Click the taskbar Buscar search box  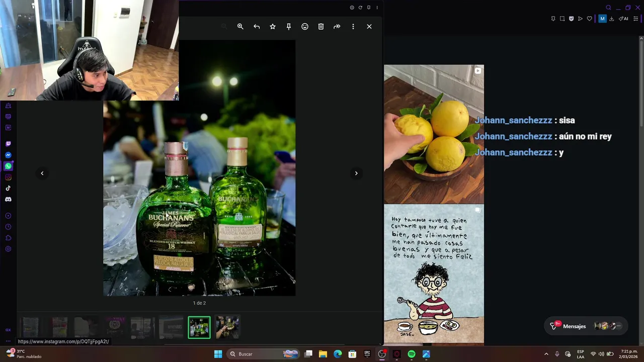tap(263, 354)
